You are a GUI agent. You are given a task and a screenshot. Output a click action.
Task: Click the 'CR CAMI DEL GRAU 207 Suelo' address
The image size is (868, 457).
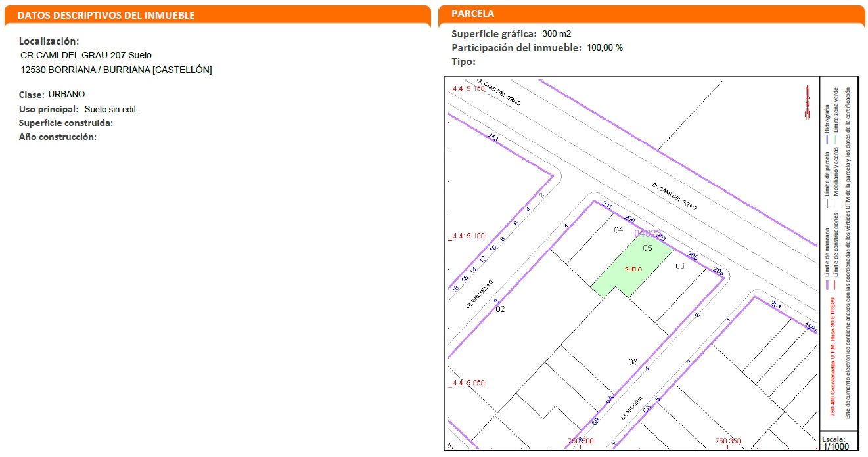pos(86,55)
